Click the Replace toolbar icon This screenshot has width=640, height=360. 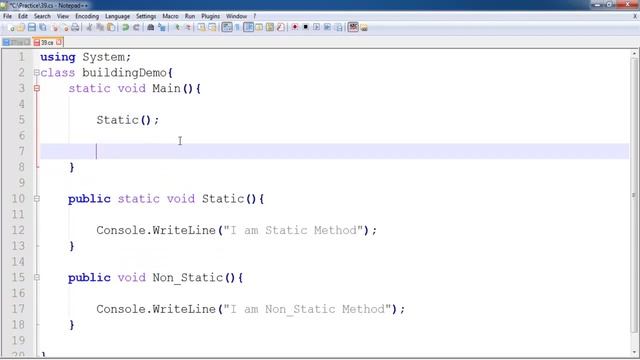(x=162, y=27)
